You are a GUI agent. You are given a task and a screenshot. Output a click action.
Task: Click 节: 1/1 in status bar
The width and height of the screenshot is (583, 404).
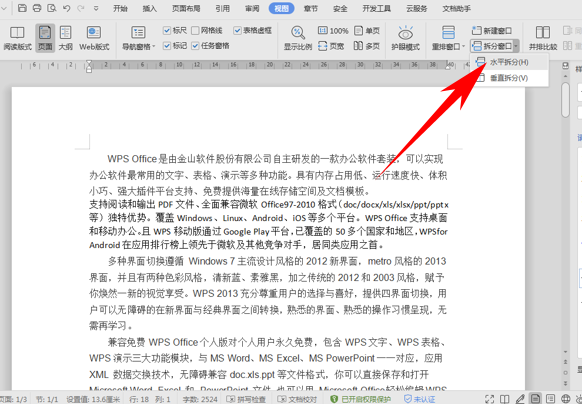click(x=47, y=399)
